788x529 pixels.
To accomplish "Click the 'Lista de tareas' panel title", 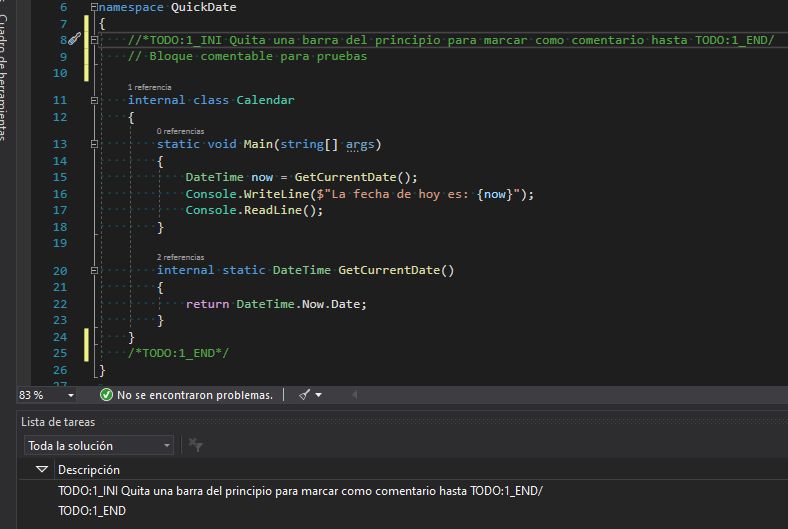I will pyautogui.click(x=58, y=422).
